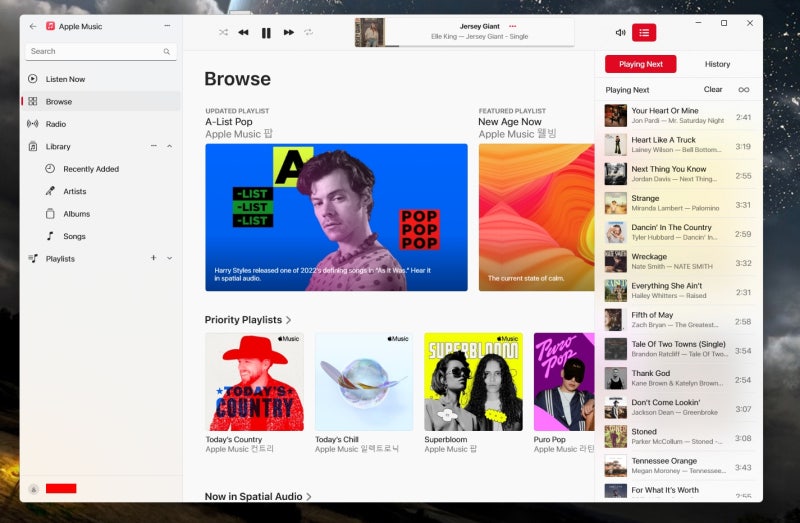Toggle shuffle playback
Viewport: 800px width, 523px height.
pyautogui.click(x=223, y=33)
